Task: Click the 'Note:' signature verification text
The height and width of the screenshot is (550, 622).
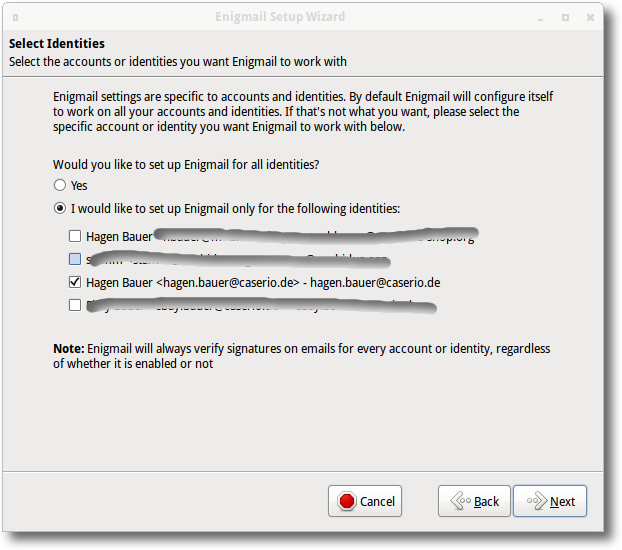Action: (x=301, y=356)
